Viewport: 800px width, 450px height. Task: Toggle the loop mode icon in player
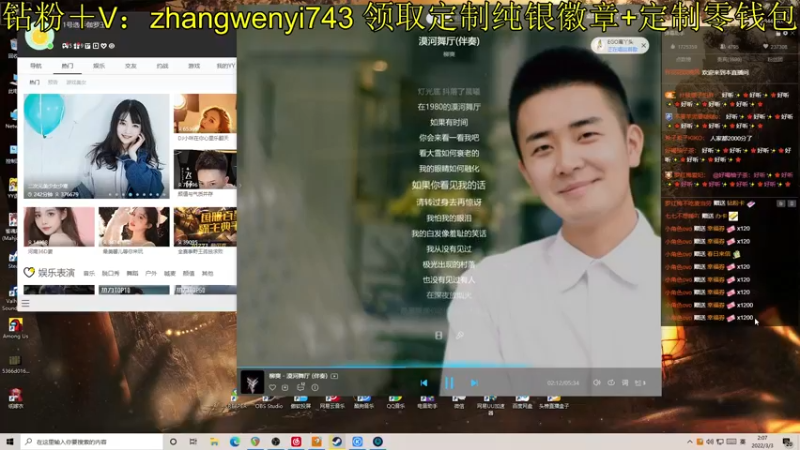tap(611, 383)
